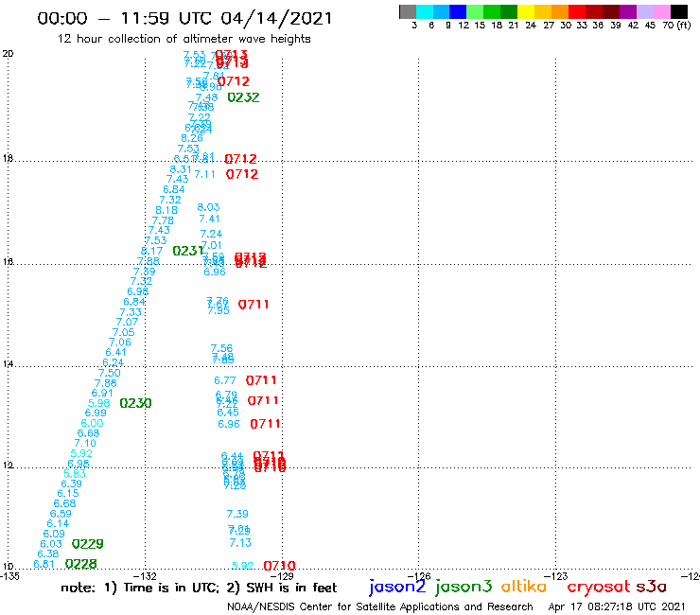This screenshot has height=615, width=700.
Task: Click the green 'jason3' legend label
Action: [464, 587]
